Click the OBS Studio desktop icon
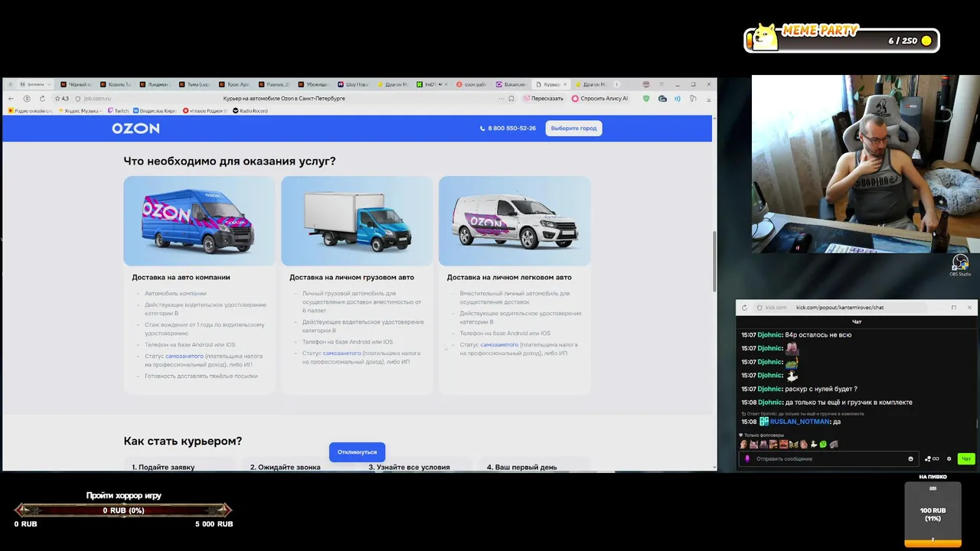The height and width of the screenshot is (551, 980). [960, 266]
